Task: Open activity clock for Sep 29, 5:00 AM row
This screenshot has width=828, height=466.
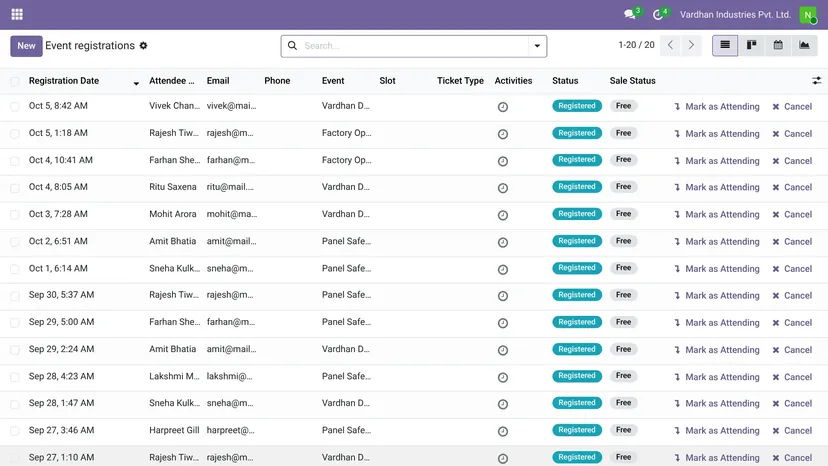Action: [x=503, y=323]
